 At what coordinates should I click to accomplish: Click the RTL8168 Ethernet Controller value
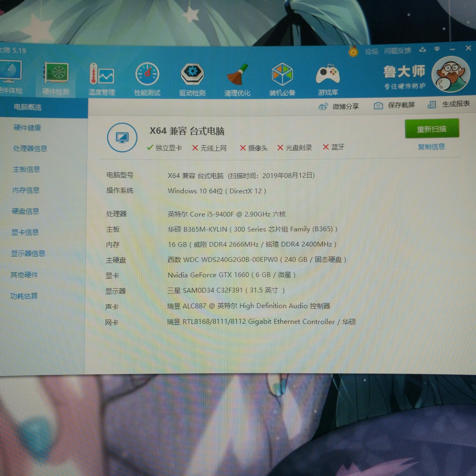click(261, 322)
